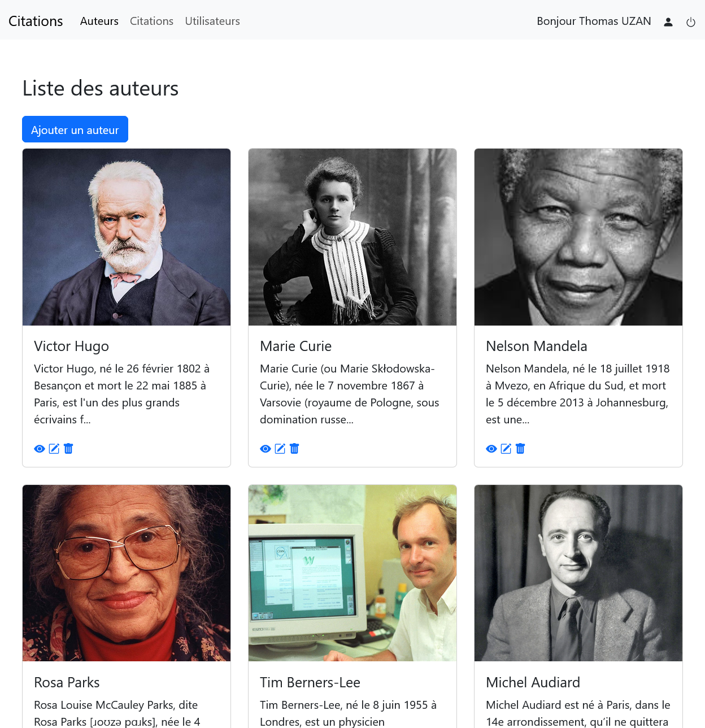Image resolution: width=705 pixels, height=728 pixels.
Task: Go to the Auteurs menu item
Action: (x=99, y=21)
